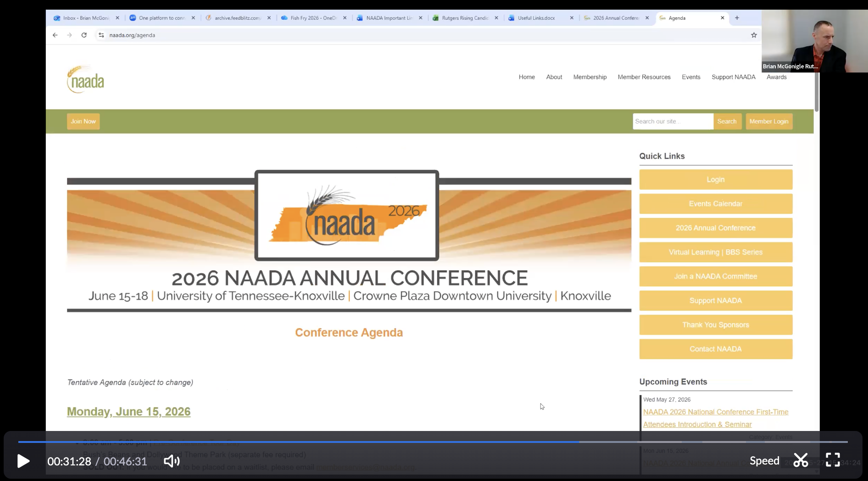Open the Membership menu
This screenshot has width=868, height=481.
[590, 77]
